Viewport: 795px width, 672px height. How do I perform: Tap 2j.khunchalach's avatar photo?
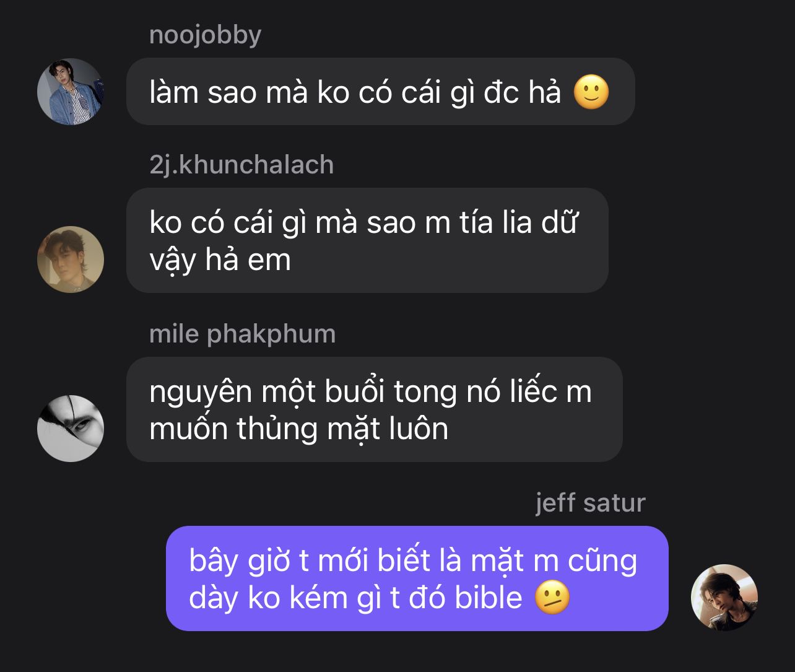click(71, 260)
